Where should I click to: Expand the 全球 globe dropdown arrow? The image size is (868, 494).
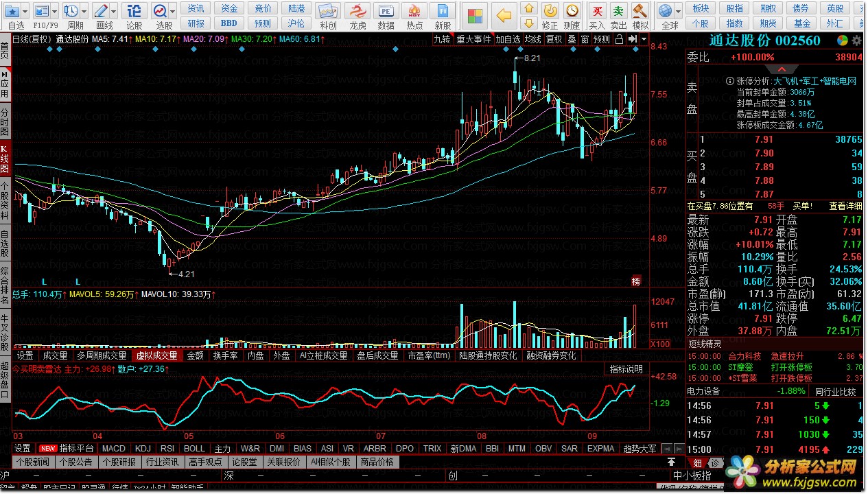(x=678, y=11)
